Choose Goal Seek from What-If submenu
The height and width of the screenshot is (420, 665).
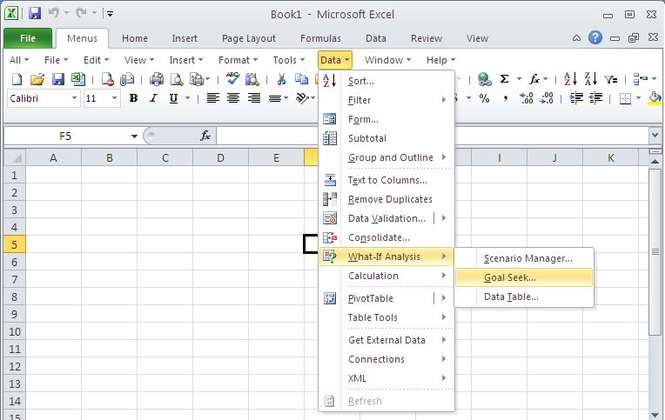point(524,277)
